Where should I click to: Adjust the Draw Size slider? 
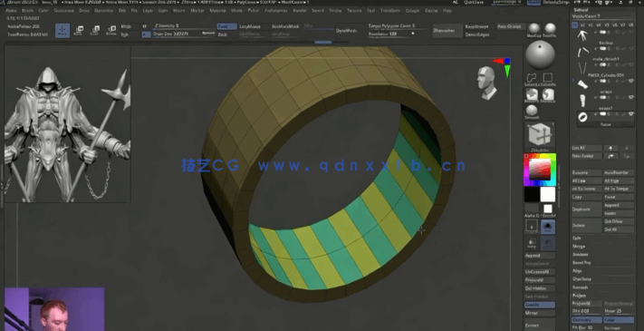pyautogui.click(x=184, y=34)
